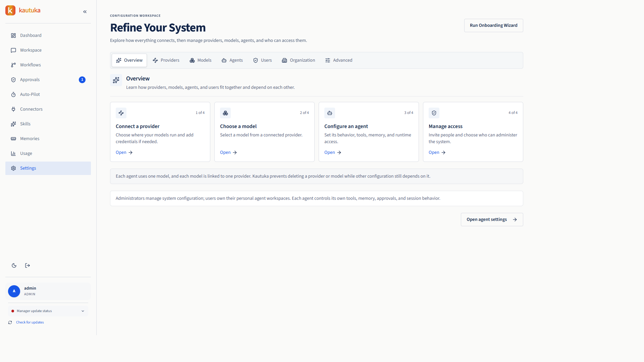Screen dimensions: 644x362
Task: Switch to the Agents tab
Action: (x=232, y=60)
